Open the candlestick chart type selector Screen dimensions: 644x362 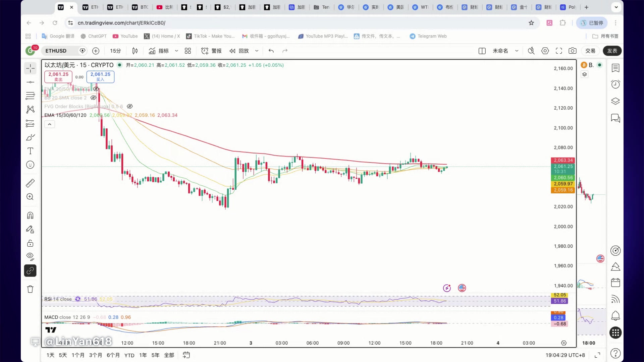(135, 51)
